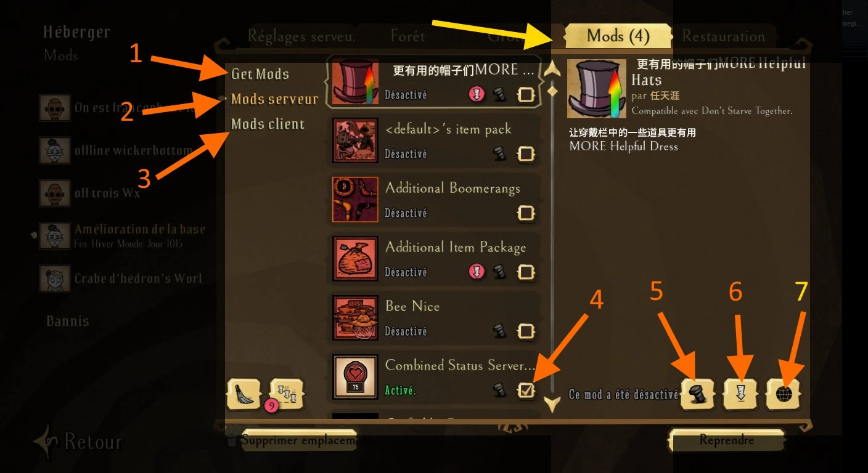The width and height of the screenshot is (868, 473).
Task: Click the mod list scrollbar diamond handle
Action: pos(552,91)
